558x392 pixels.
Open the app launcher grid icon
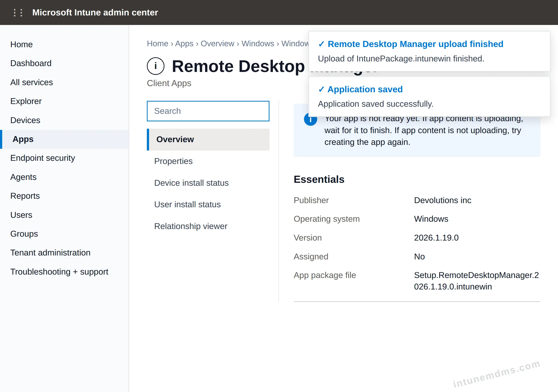point(18,12)
